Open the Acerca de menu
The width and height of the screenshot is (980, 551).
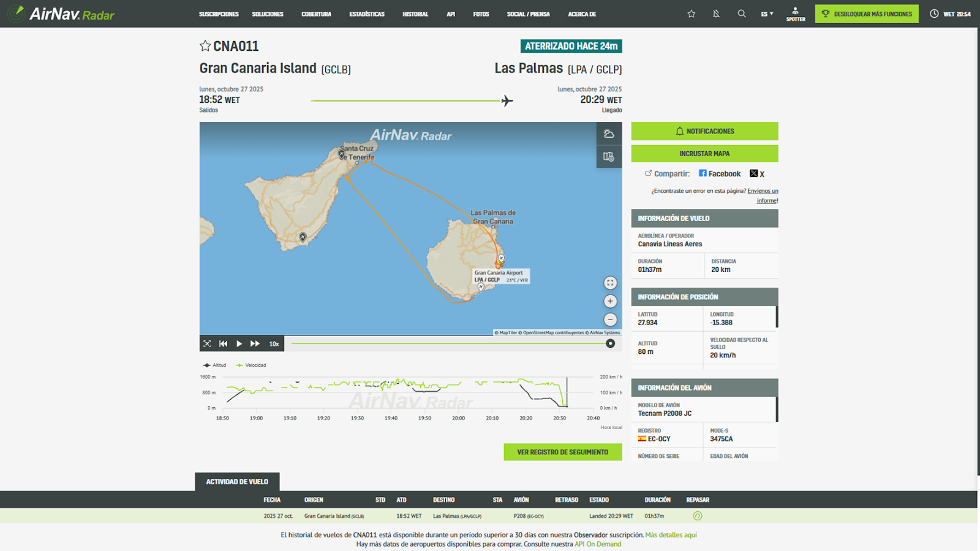tap(582, 14)
